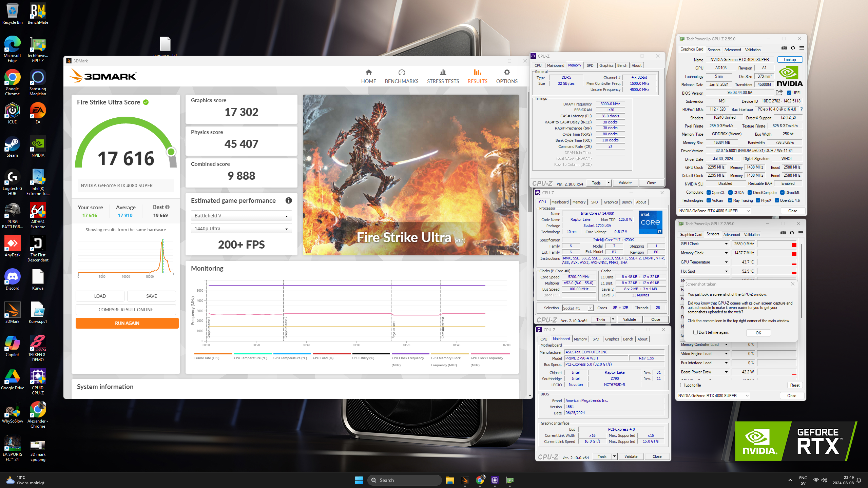Screen dimensions: 868x488
Task: Open the AIDA64 Extreme desktop icon
Action: tap(38, 216)
